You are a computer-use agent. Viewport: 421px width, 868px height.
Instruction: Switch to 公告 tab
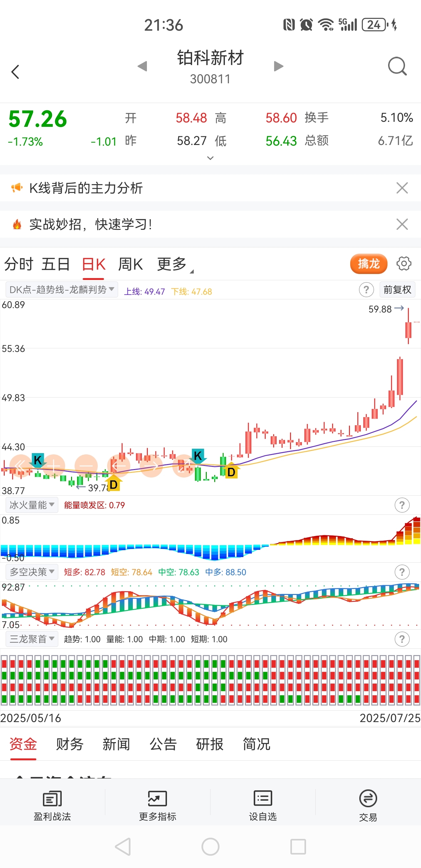163,744
